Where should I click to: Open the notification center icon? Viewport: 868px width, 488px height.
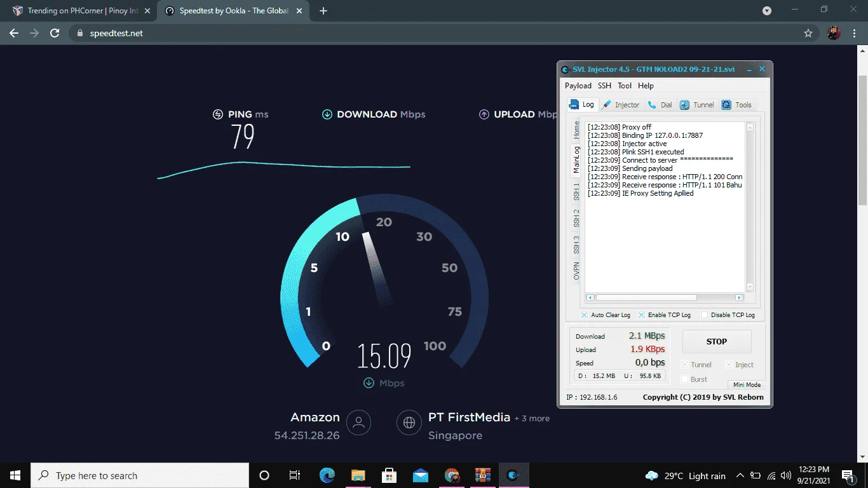[x=847, y=475]
